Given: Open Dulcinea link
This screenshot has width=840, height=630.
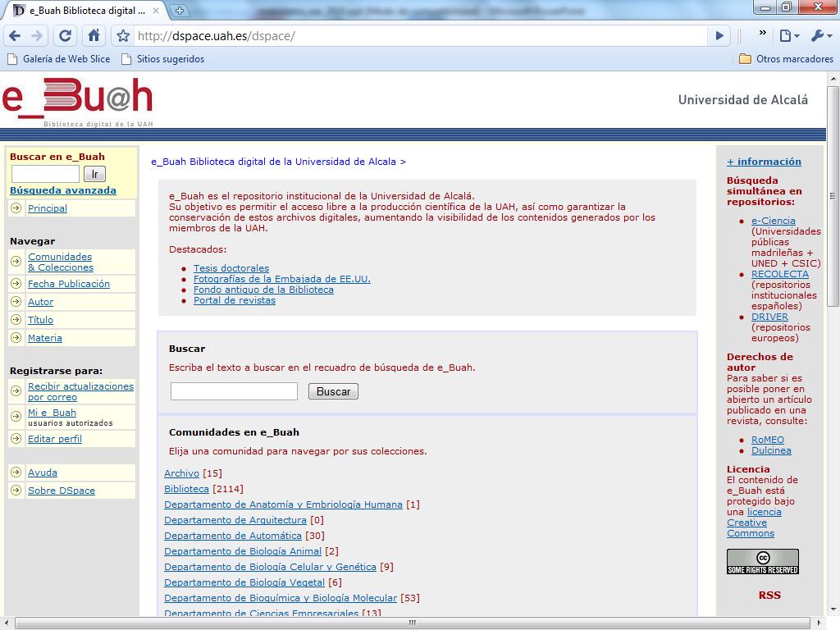Looking at the screenshot, I should pyautogui.click(x=771, y=450).
